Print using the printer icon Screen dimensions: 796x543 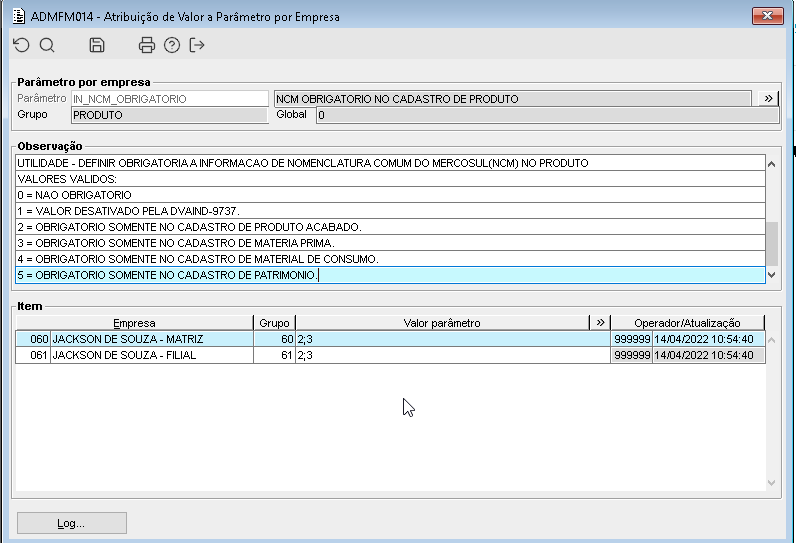(147, 45)
